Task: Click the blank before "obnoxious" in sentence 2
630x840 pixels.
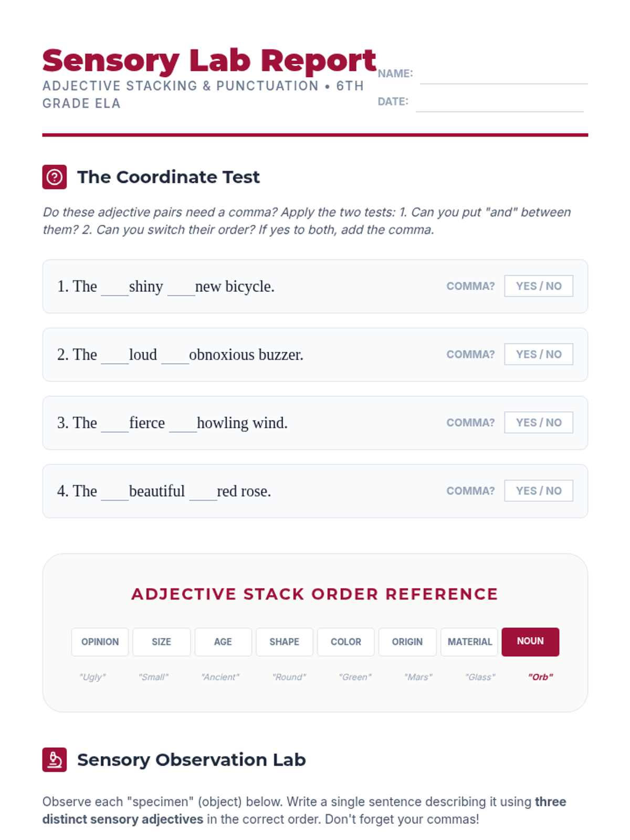Action: point(175,356)
